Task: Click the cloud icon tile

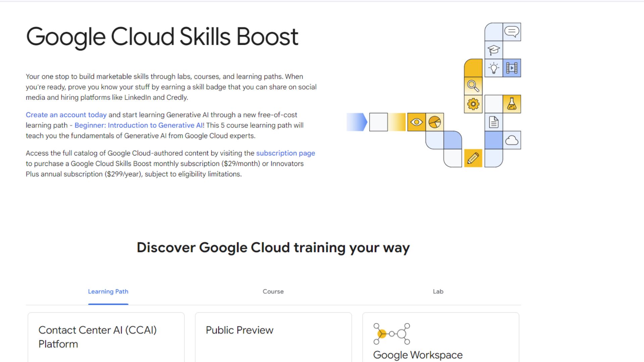Action: [512, 140]
